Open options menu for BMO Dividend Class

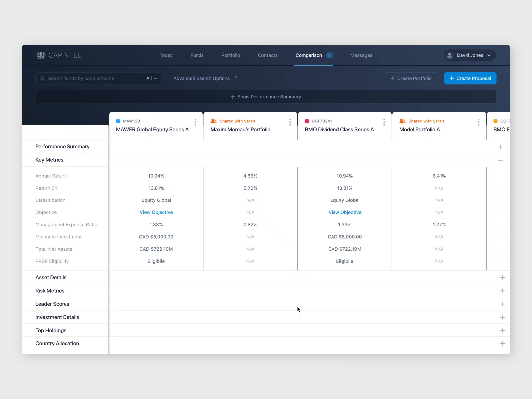(x=384, y=122)
